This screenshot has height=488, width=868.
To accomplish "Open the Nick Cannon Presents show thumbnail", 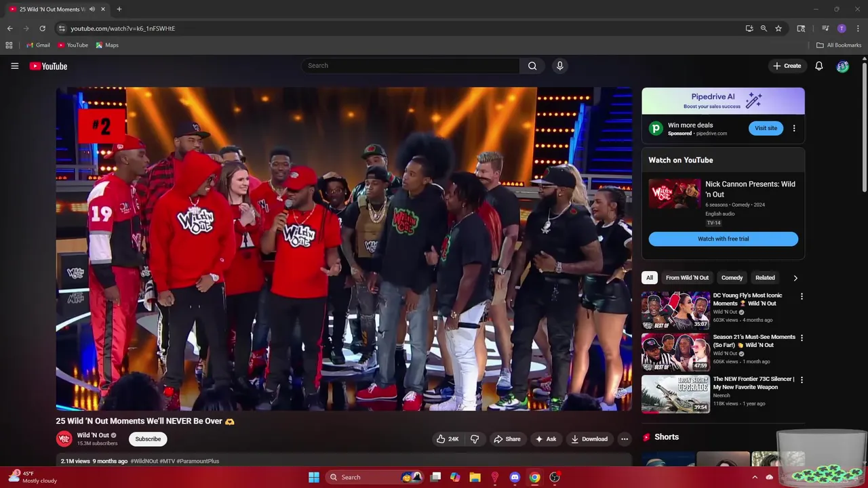I will click(675, 194).
